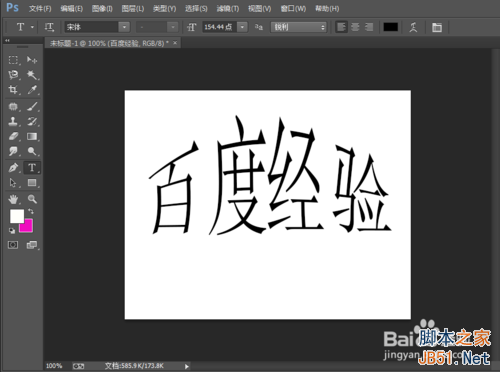500x372 pixels.
Task: Click the foreground color swatch
Action: (17, 216)
